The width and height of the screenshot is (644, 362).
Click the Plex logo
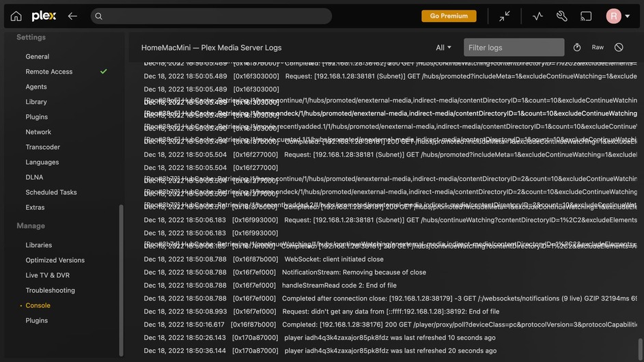point(44,16)
